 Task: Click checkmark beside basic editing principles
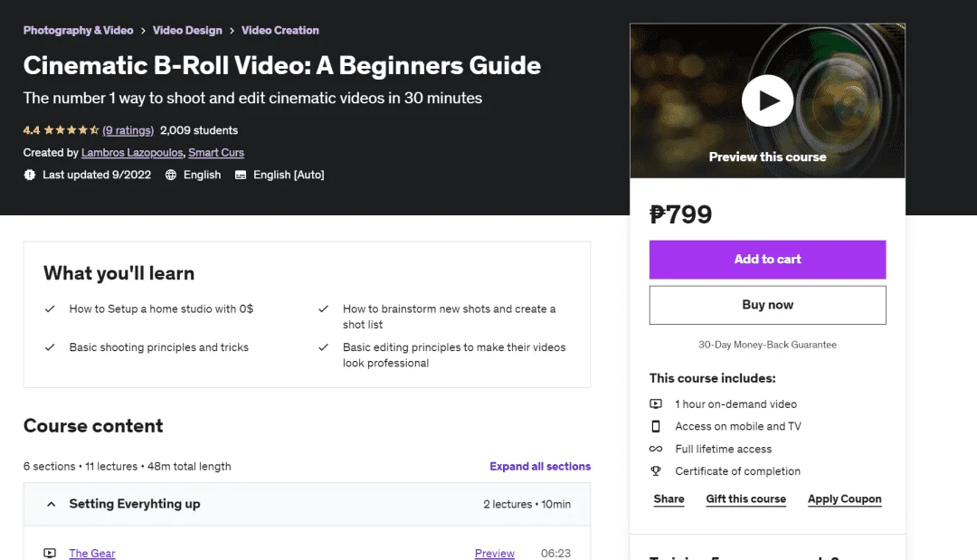(x=323, y=347)
